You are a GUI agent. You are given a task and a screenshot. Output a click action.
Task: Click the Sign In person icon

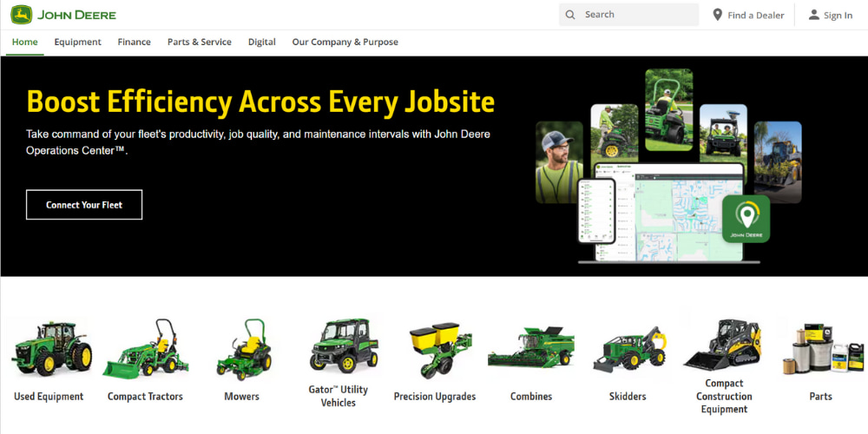tap(813, 15)
